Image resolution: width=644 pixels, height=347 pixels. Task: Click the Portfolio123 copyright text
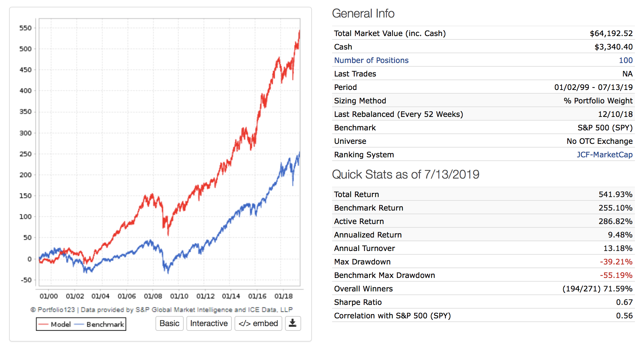162,310
